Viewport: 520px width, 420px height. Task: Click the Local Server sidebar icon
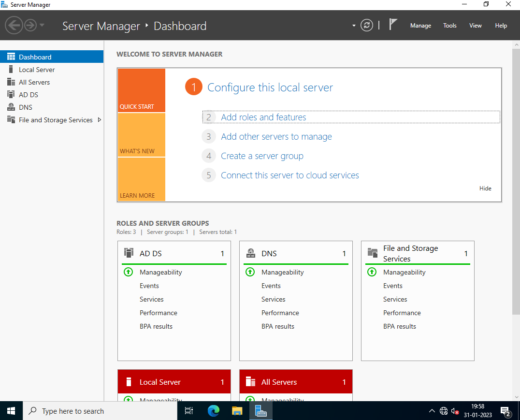pyautogui.click(x=11, y=69)
